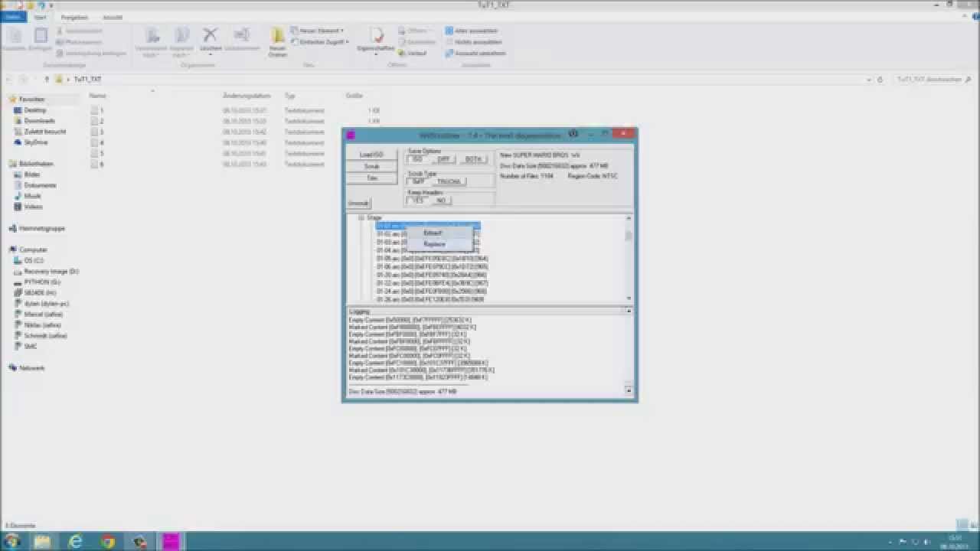
Task: Open the Einfacher Zugriff dropdown
Action: click(320, 42)
